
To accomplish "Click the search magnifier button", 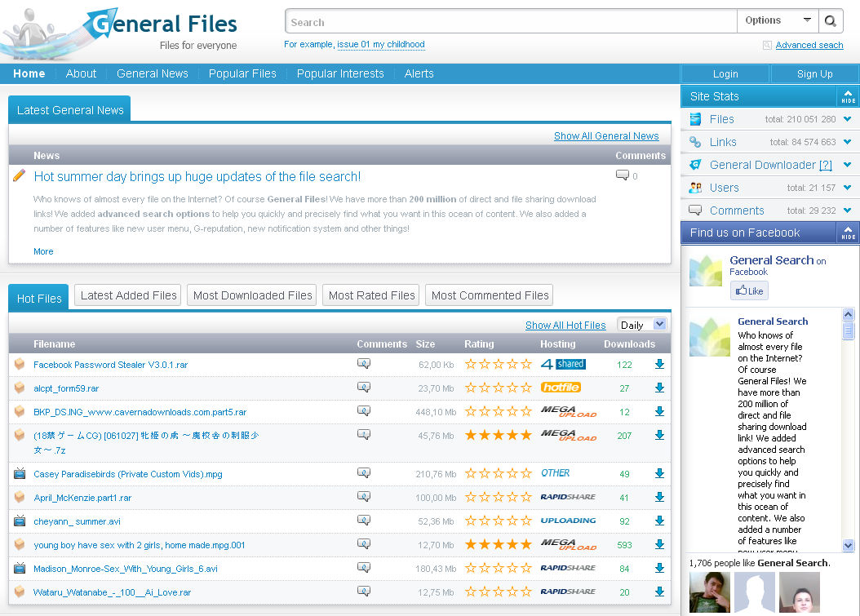I will [x=831, y=21].
